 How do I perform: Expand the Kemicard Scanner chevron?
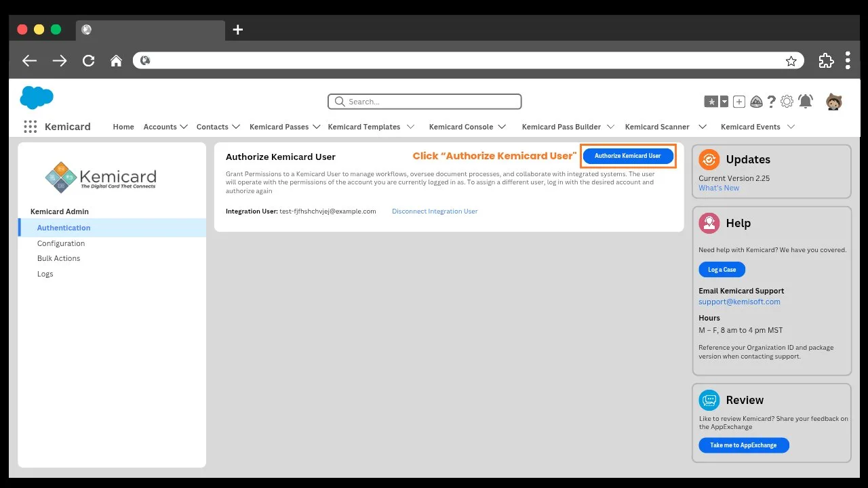click(703, 127)
